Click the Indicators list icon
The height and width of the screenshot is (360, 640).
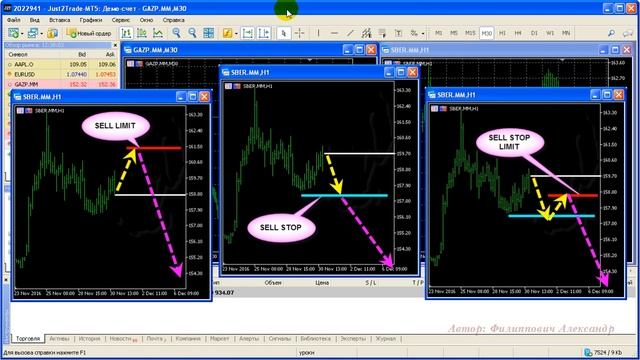click(227, 33)
